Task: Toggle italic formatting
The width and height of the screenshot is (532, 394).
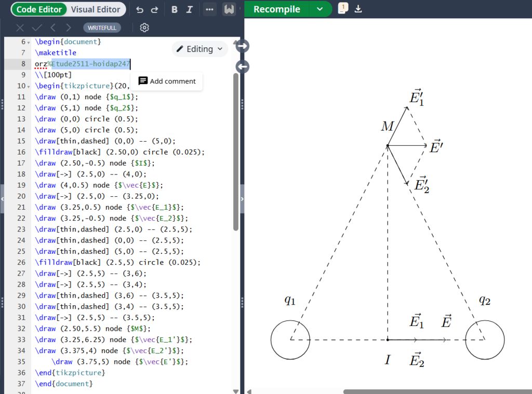Action: coord(190,9)
